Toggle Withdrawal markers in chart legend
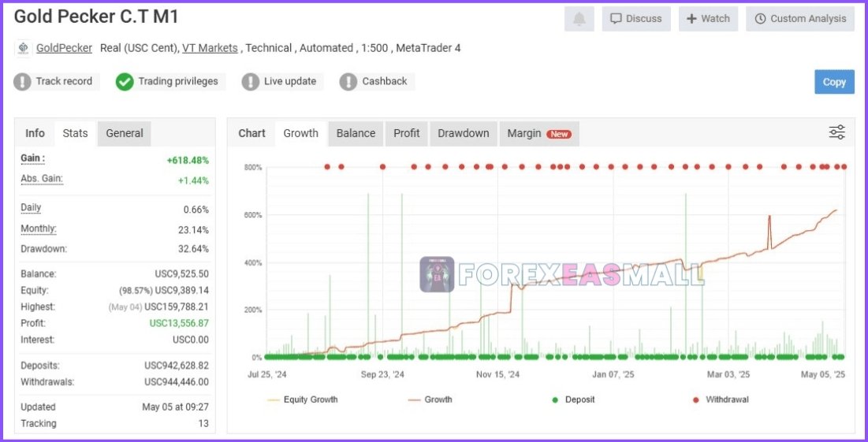 720,399
